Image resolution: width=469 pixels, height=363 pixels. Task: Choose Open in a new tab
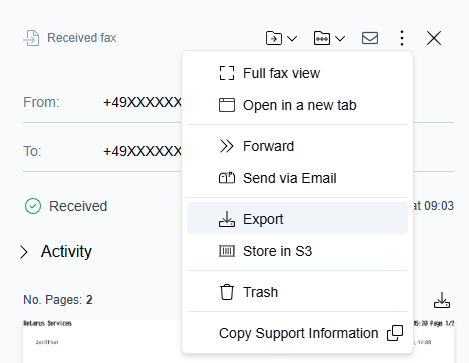click(x=297, y=105)
